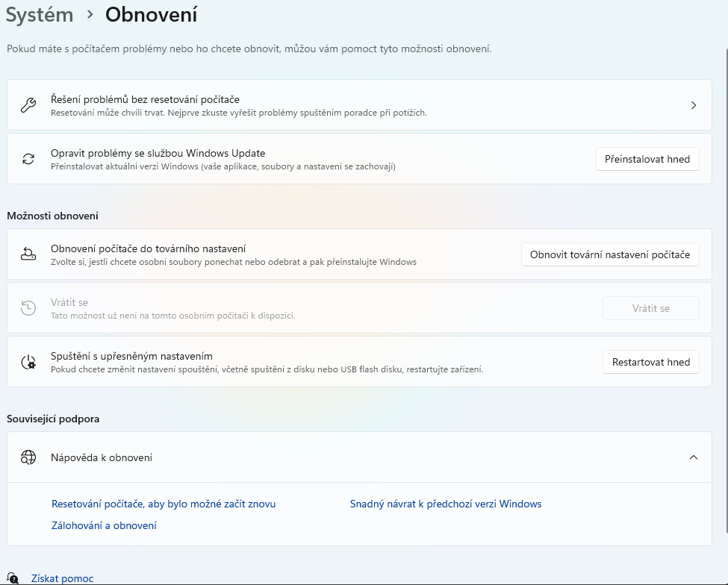
Task: Click the help headset icon beside Získat pomoc
Action: pos(13,578)
